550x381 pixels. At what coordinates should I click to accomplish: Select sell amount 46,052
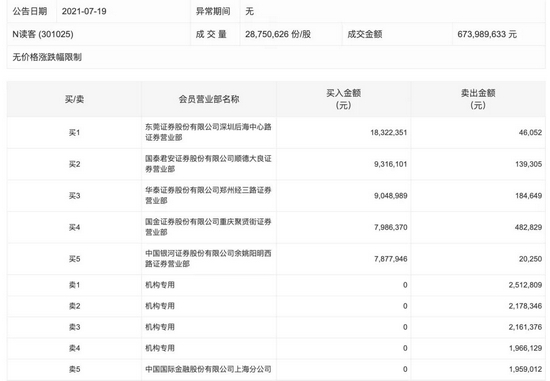(530, 133)
